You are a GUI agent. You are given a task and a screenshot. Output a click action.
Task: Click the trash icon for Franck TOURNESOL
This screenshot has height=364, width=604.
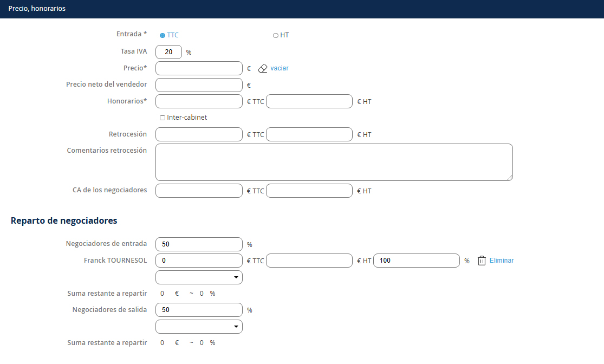[482, 261]
